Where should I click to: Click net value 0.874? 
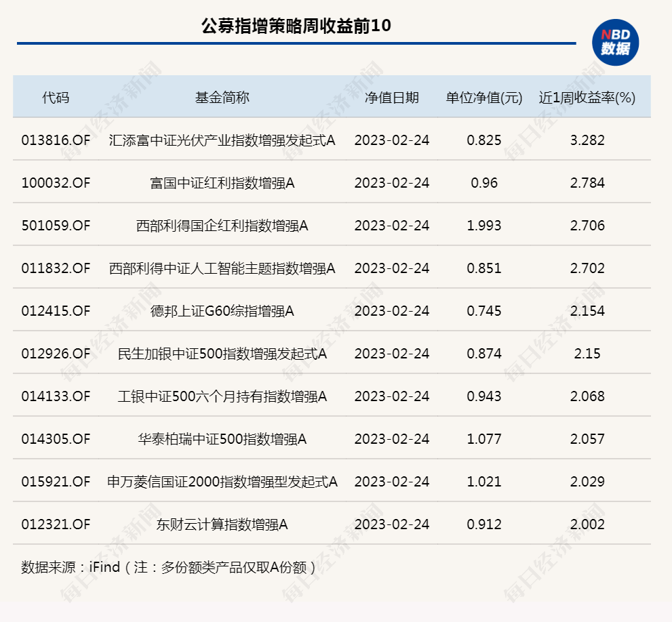coord(484,354)
